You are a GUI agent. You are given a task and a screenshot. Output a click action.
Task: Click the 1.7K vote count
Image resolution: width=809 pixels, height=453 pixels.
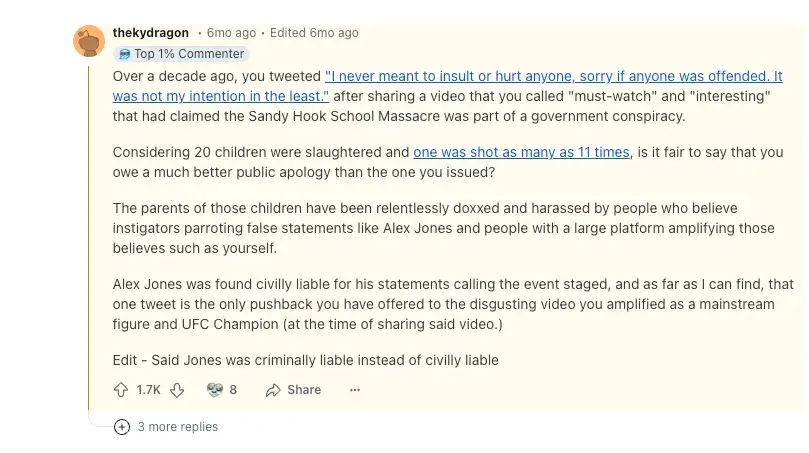tap(149, 390)
